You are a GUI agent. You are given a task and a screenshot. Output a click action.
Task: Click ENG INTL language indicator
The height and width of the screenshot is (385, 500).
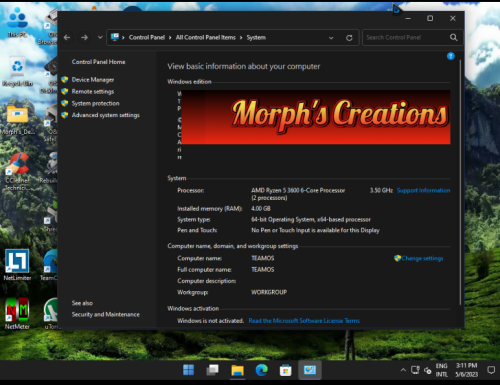(x=442, y=370)
